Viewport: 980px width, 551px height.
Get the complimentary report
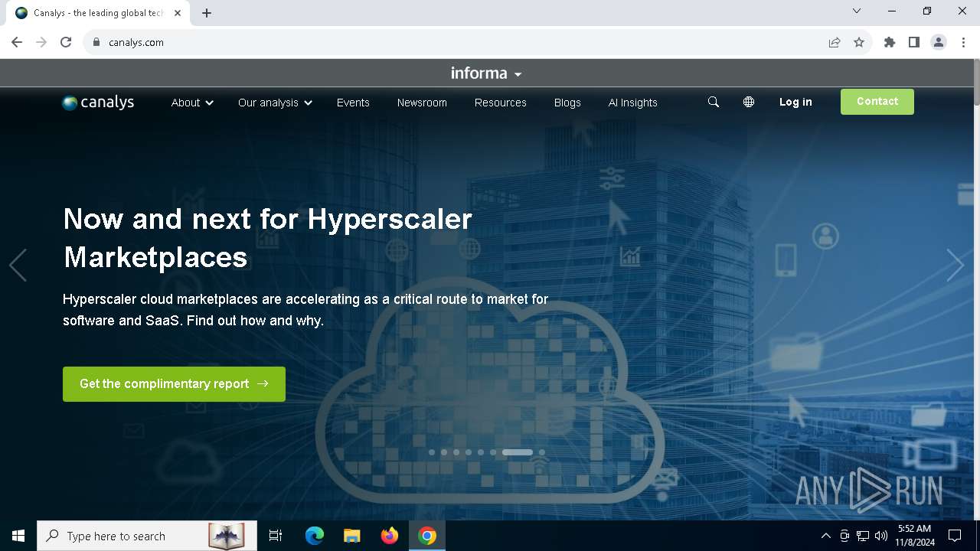point(174,383)
